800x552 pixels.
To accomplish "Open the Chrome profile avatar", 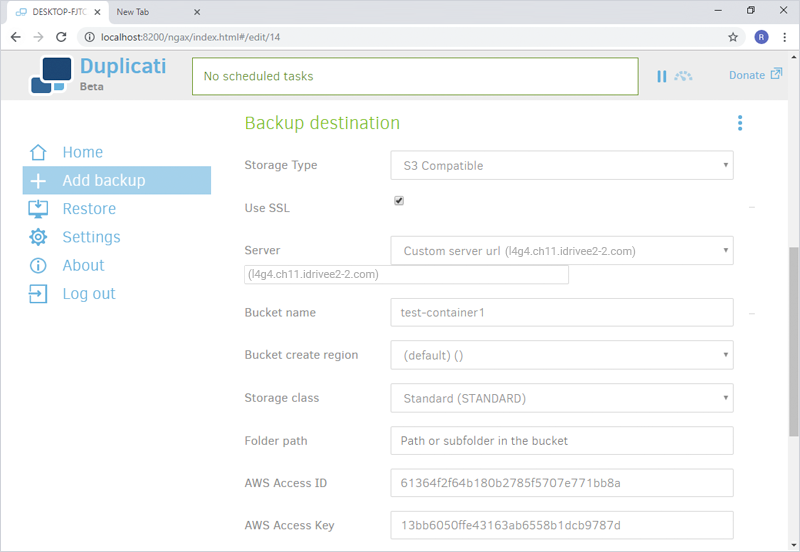I will click(761, 37).
